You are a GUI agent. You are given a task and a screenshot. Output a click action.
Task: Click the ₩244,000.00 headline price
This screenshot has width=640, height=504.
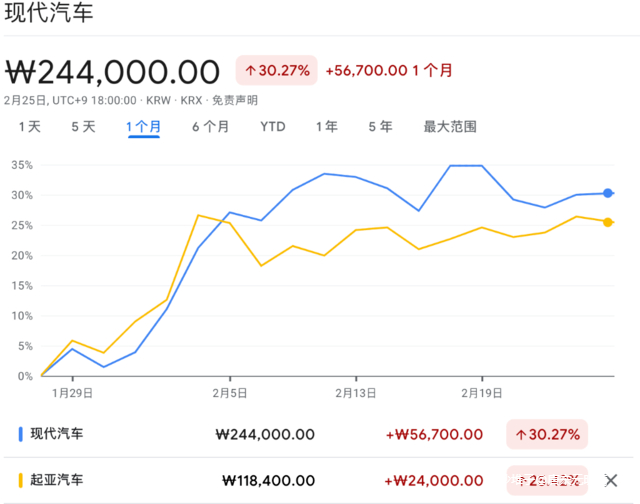112,72
